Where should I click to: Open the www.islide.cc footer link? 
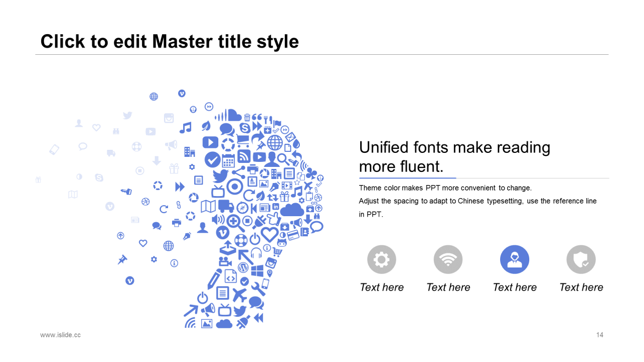pos(60,335)
